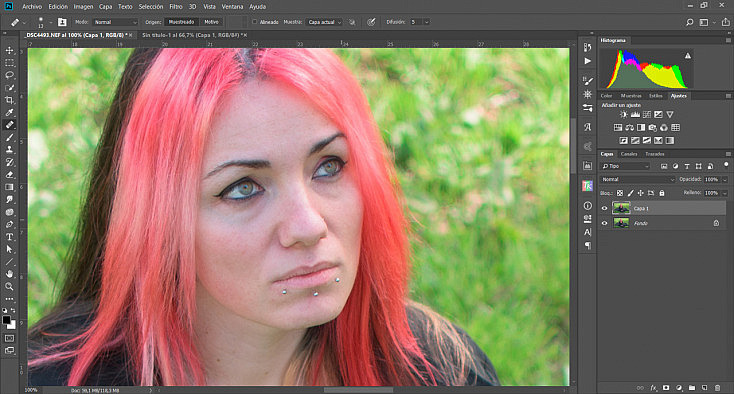Select the Path Selection tool

tap(9, 249)
